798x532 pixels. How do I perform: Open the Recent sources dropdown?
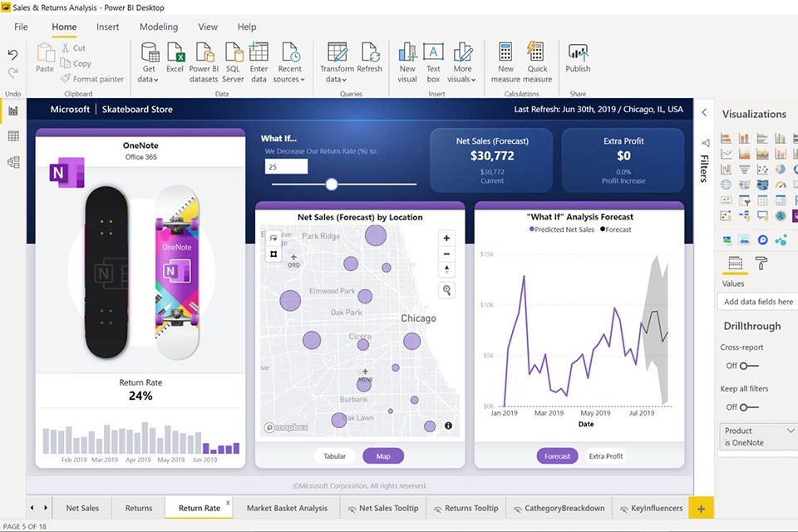click(288, 60)
